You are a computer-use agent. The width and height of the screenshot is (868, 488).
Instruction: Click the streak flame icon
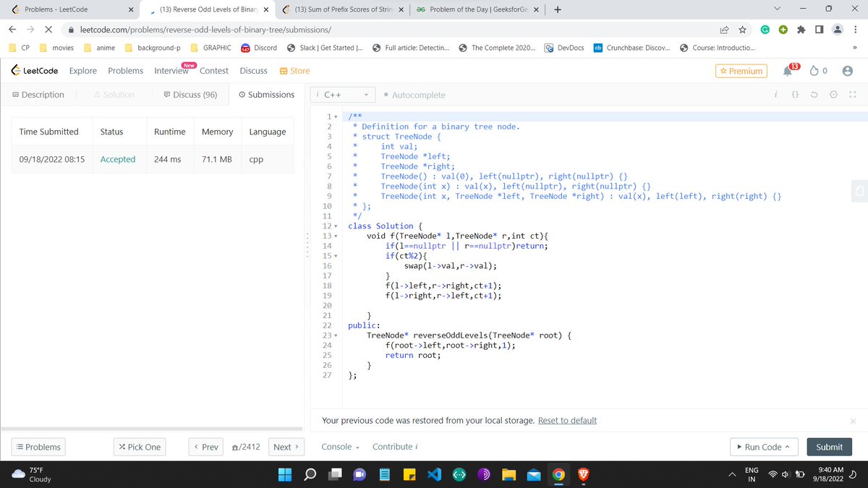[x=814, y=71]
